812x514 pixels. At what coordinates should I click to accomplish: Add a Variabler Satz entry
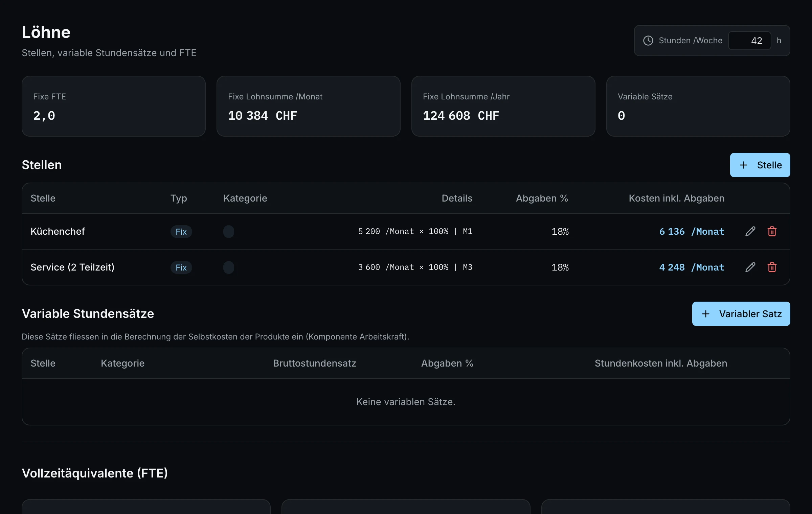coord(741,314)
